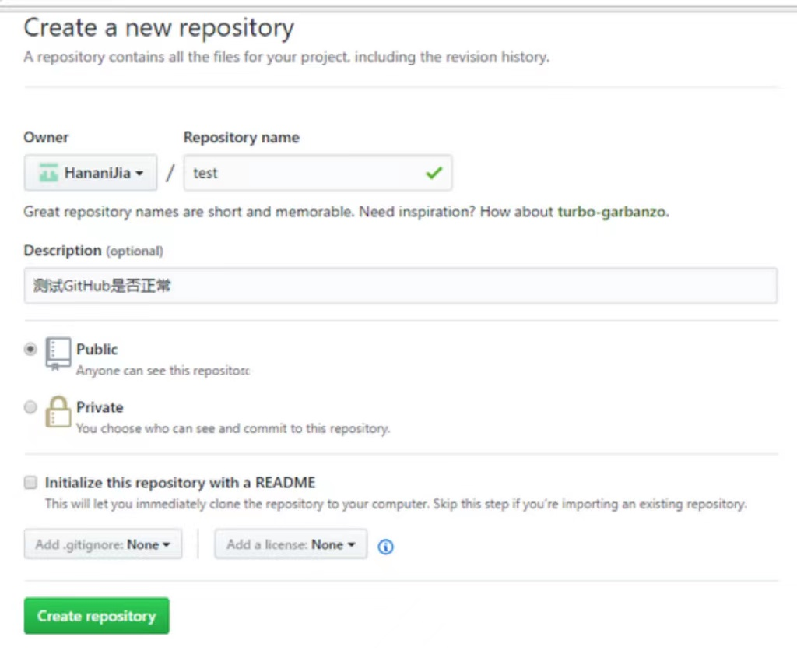
Task: Click the Private padlock icon
Action: [58, 411]
